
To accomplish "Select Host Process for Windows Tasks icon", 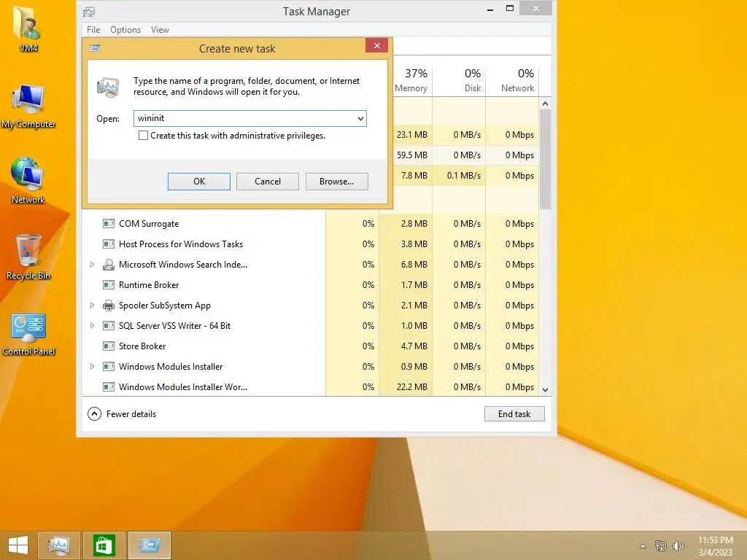I will click(109, 244).
